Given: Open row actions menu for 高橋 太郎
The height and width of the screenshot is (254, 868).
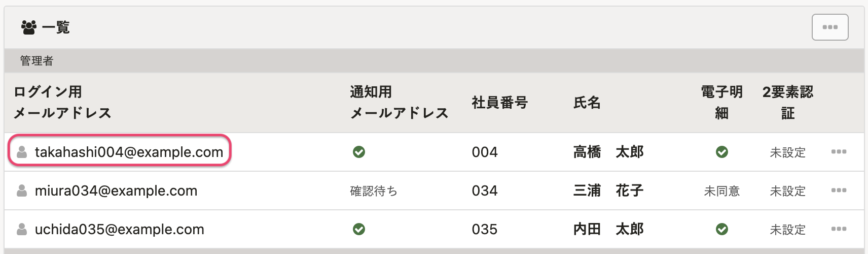Looking at the screenshot, I should [839, 152].
